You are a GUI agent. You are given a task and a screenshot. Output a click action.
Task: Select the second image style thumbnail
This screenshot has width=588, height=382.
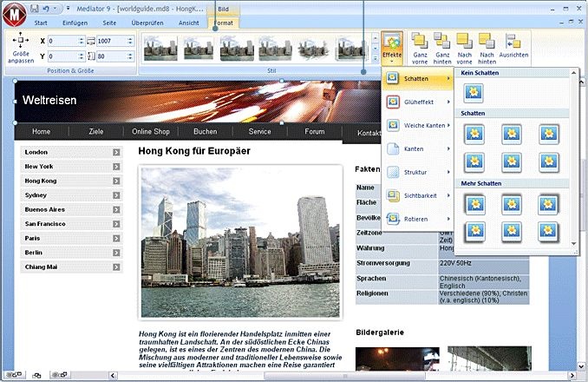[x=199, y=48]
